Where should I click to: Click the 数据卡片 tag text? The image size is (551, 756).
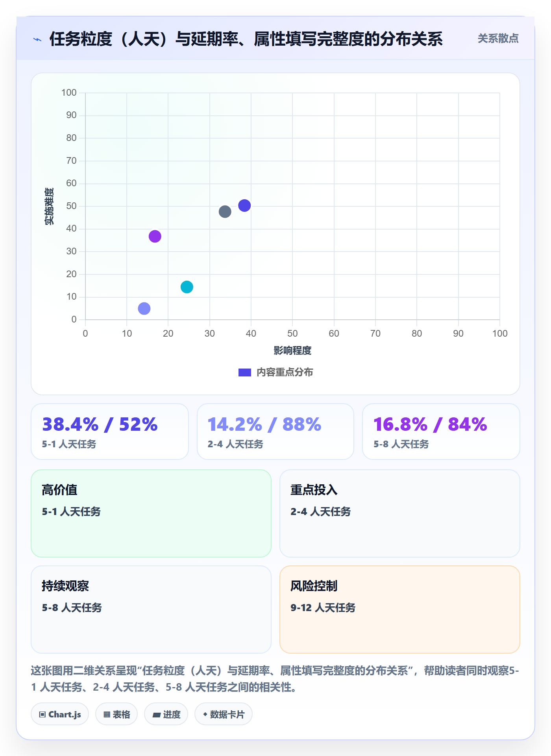click(x=227, y=714)
